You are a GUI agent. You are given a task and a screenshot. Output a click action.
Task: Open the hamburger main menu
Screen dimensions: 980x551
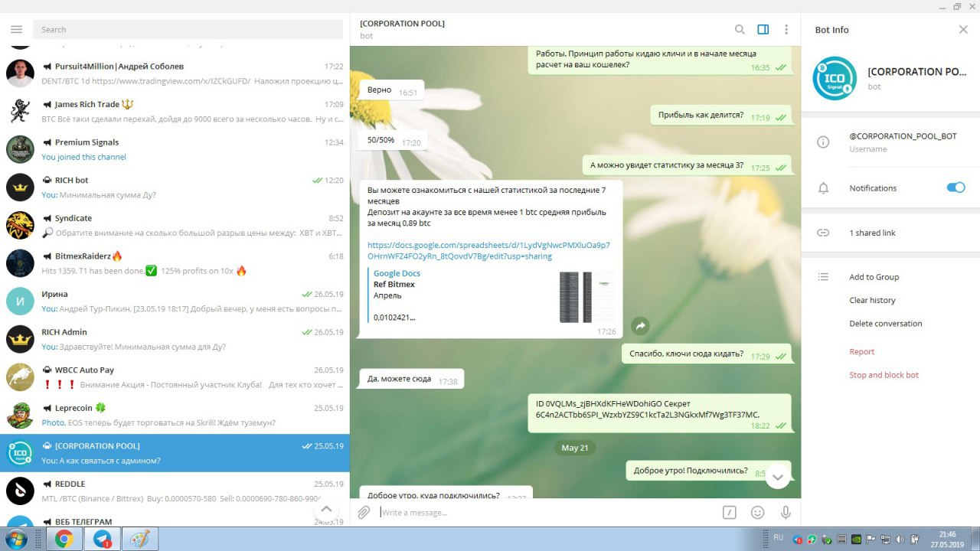coord(17,29)
